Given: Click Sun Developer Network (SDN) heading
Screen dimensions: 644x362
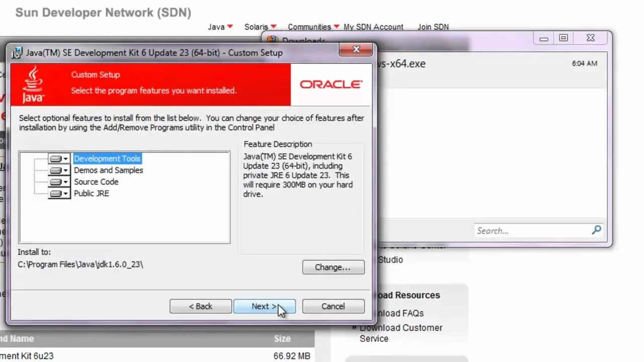Looking at the screenshot, I should click(103, 13).
